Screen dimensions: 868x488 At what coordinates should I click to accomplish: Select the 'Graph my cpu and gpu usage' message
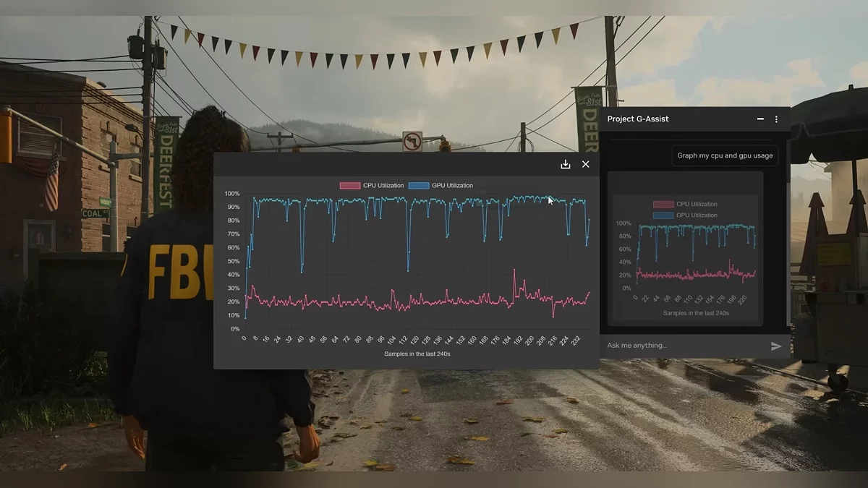coord(725,155)
